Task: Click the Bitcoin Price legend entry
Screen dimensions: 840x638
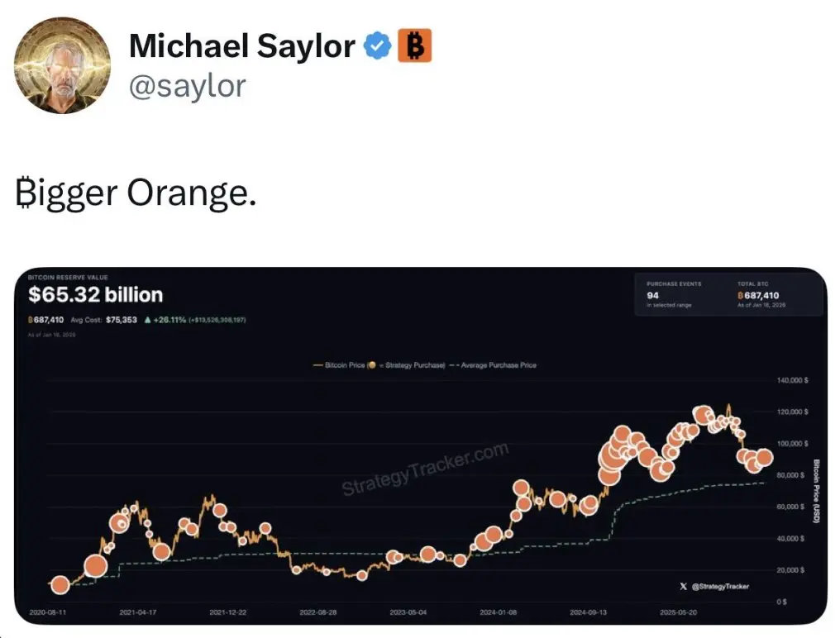Action: pyautogui.click(x=339, y=364)
